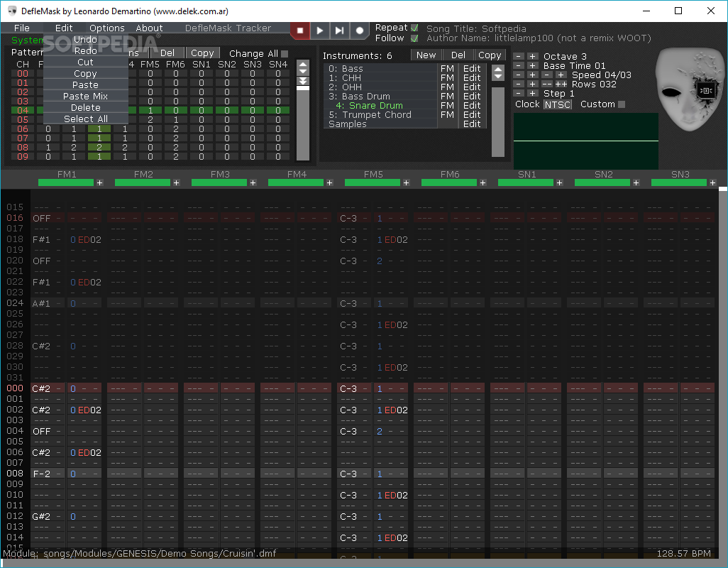Click the Author Name field
This screenshot has height=568, width=728.
pos(539,38)
